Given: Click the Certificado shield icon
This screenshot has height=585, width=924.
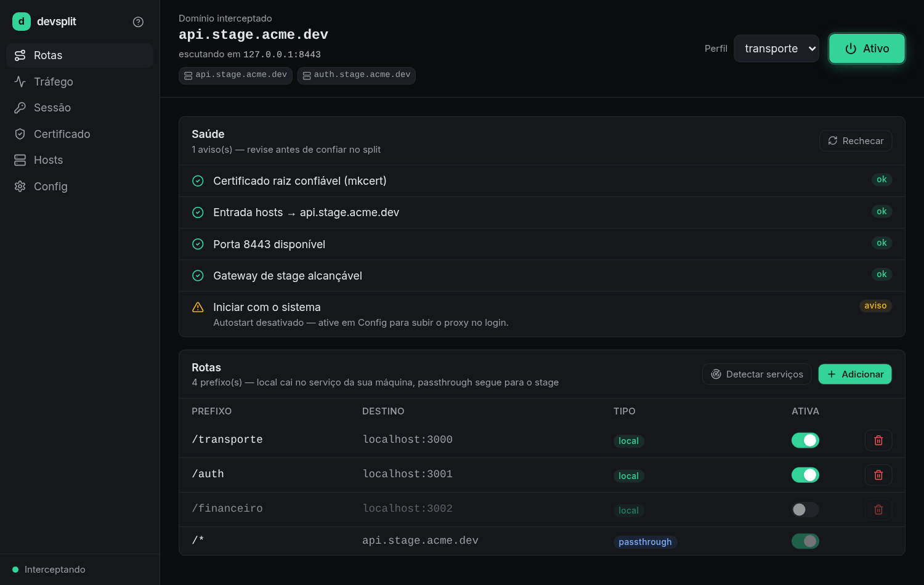Looking at the screenshot, I should 20,134.
